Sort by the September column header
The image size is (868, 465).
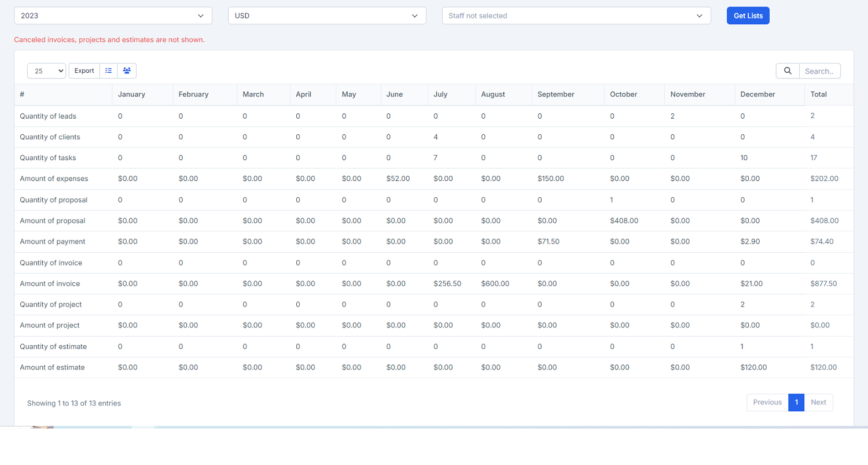[568, 94]
